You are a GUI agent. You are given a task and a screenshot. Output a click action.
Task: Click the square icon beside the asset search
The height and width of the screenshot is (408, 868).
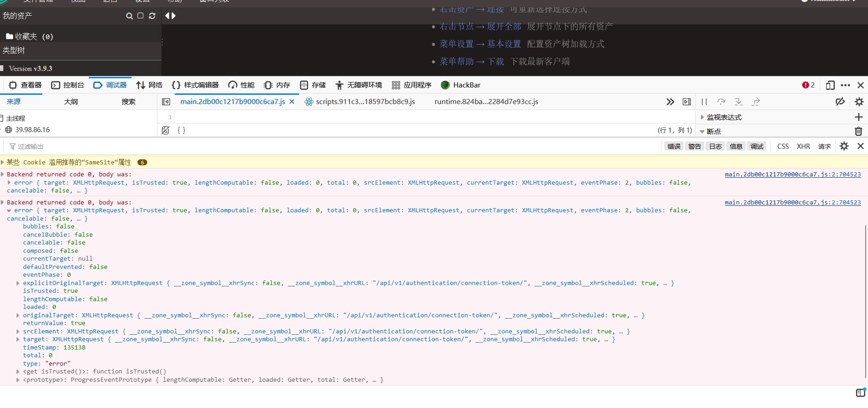click(140, 16)
